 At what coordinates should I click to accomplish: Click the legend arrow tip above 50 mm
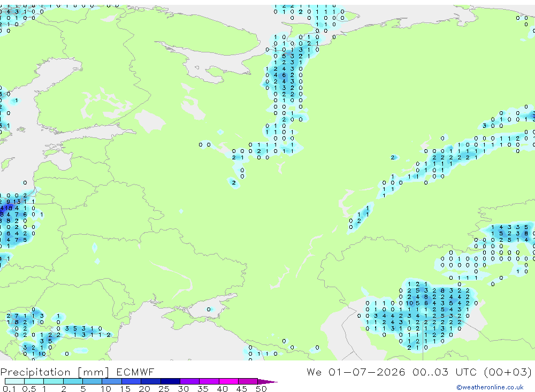click(x=268, y=382)
